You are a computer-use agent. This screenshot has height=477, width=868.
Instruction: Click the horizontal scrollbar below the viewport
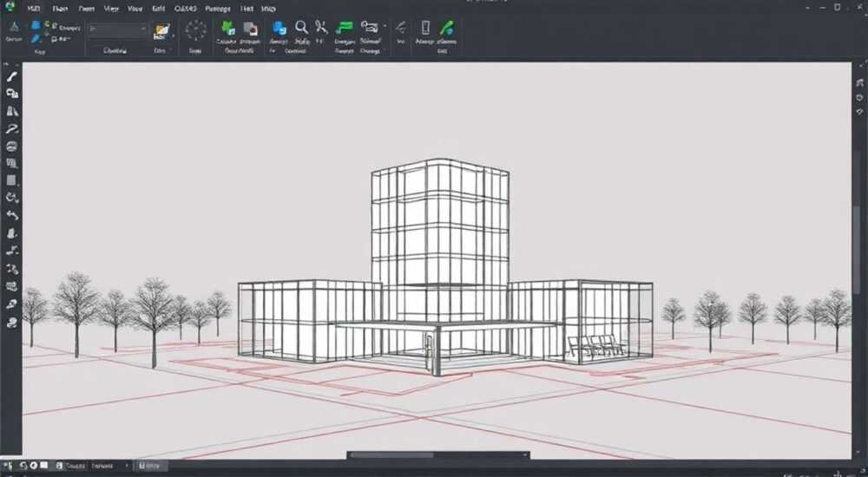tap(437, 454)
